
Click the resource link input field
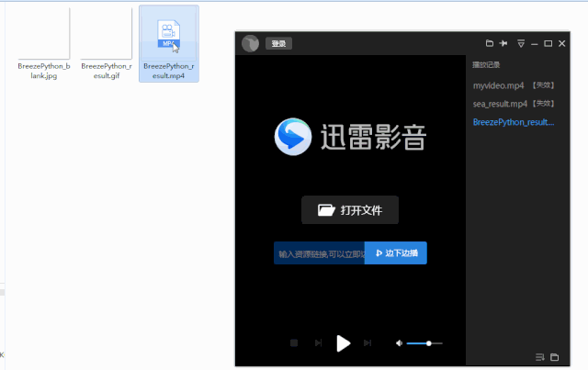point(319,253)
